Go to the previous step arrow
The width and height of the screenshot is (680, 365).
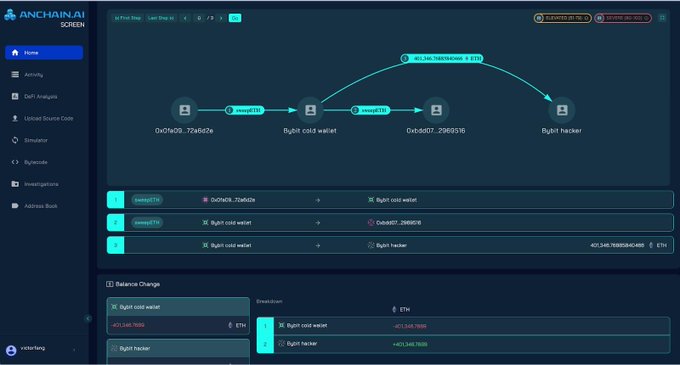click(185, 18)
